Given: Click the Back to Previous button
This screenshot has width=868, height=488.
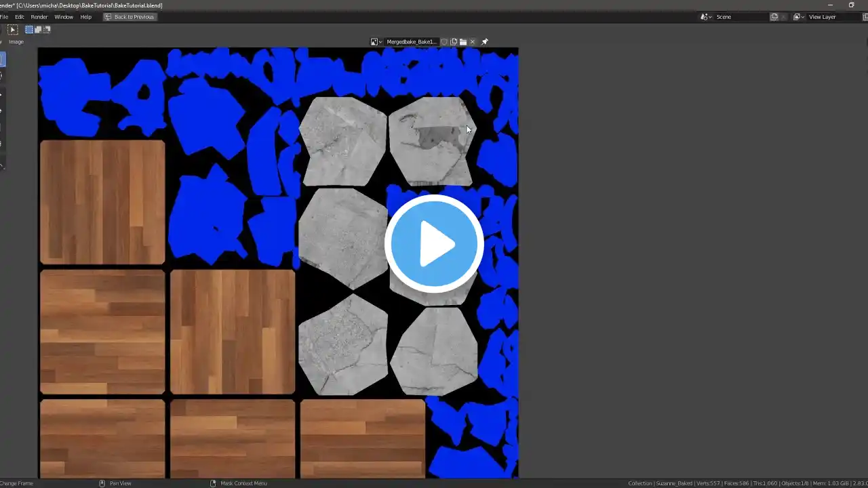Looking at the screenshot, I should pyautogui.click(x=130, y=17).
